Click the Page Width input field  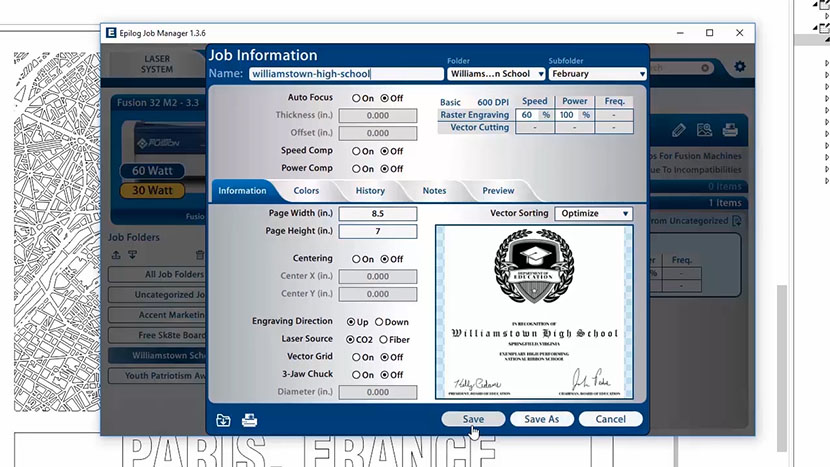[x=378, y=214]
